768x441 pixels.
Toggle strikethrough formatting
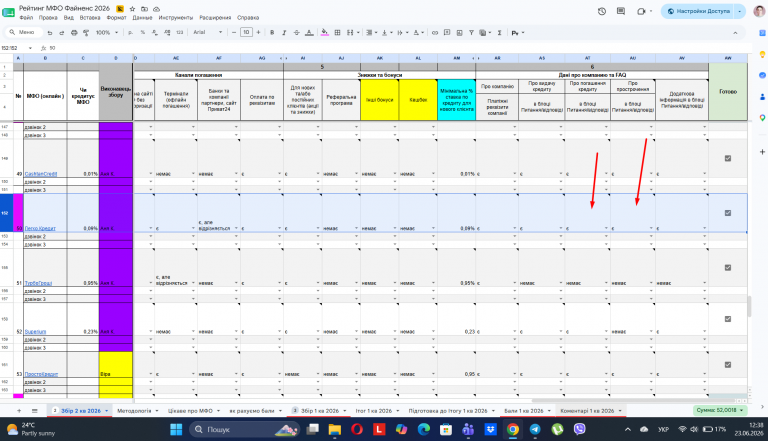tap(296, 33)
